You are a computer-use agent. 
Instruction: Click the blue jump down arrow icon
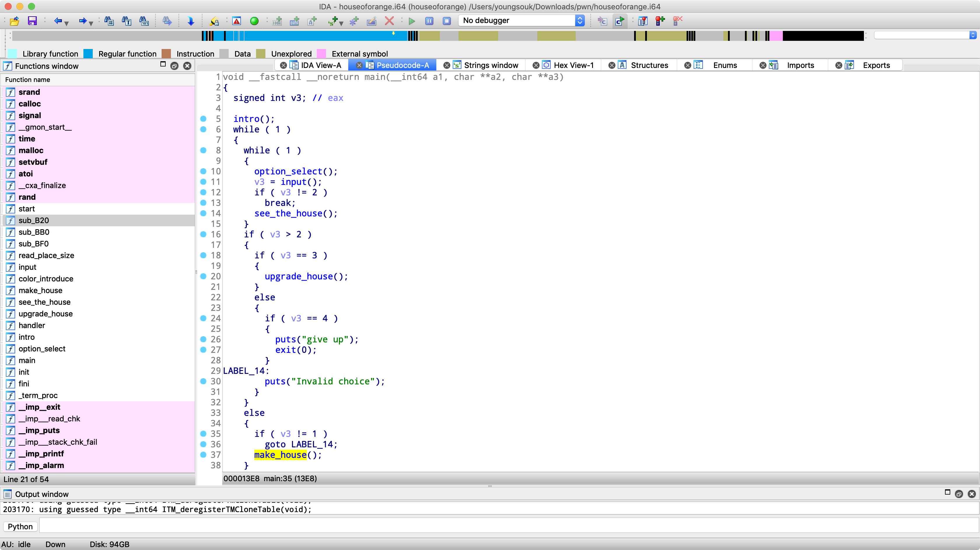pos(191,21)
